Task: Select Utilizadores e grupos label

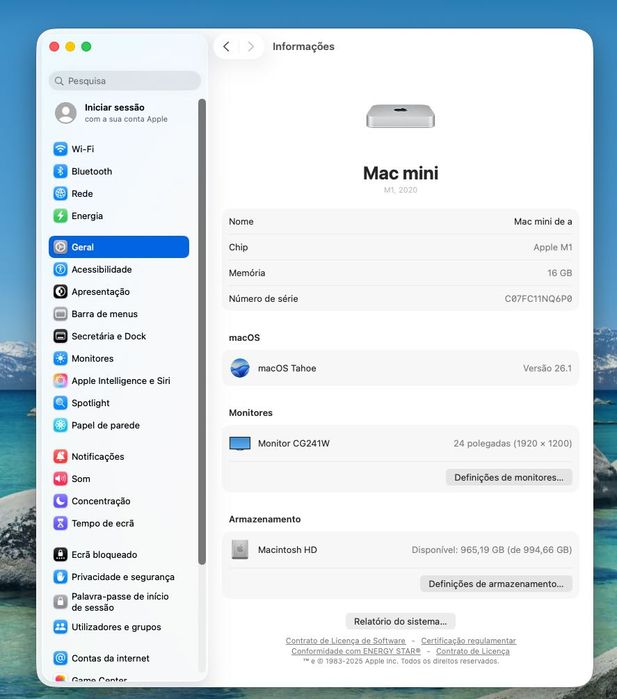Action: tap(116, 627)
